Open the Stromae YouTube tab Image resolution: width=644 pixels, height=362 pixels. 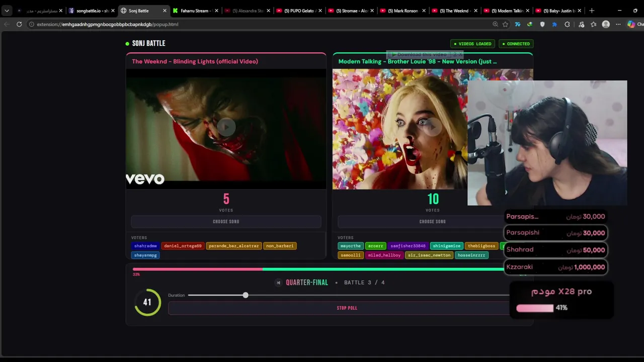point(351,11)
